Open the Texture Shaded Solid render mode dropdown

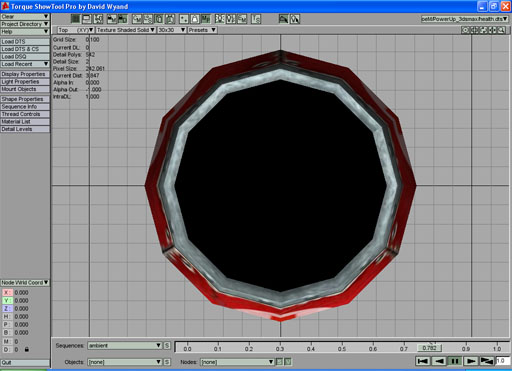coord(126,30)
